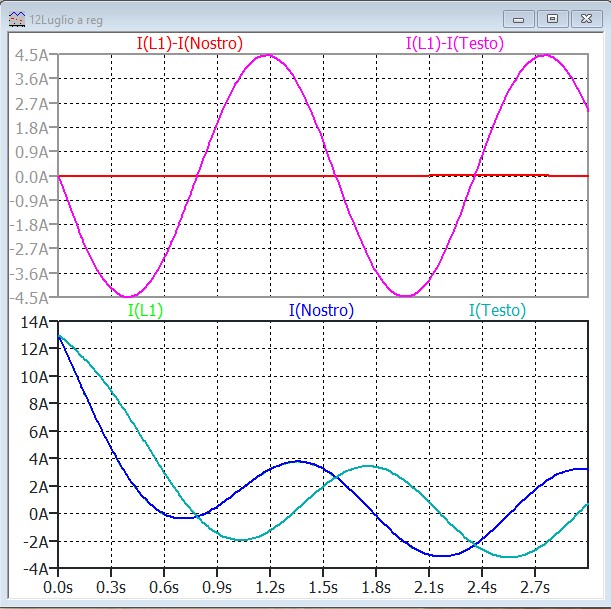Click the -4.5A tick on upper axis
The image size is (611, 609).
(32, 297)
